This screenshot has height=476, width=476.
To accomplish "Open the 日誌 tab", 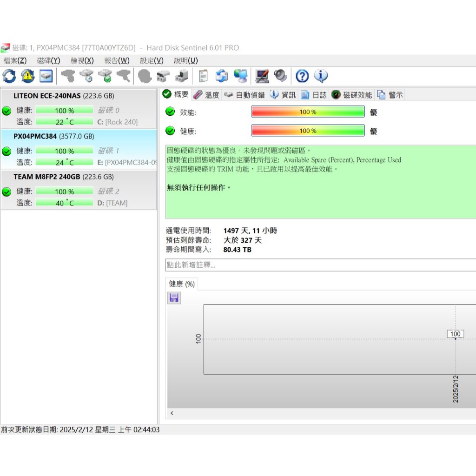I will coord(314,95).
